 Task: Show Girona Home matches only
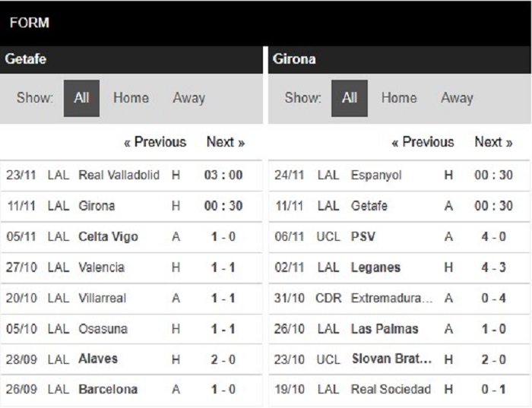pos(399,98)
